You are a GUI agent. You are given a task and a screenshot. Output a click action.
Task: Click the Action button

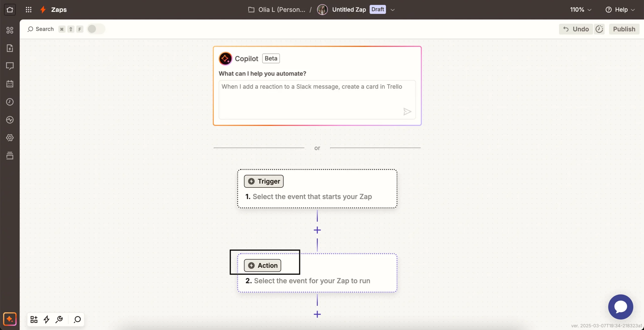pyautogui.click(x=262, y=265)
